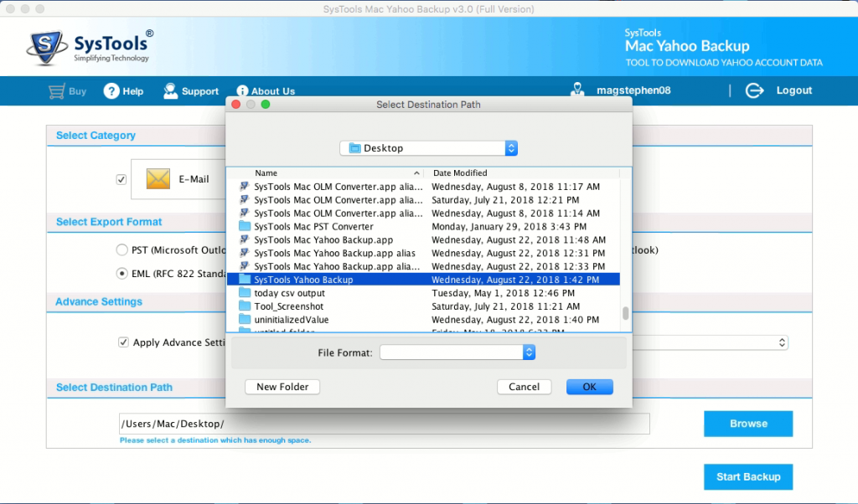The width and height of the screenshot is (858, 504).
Task: Click the uninitializedValue folder icon
Action: (245, 319)
